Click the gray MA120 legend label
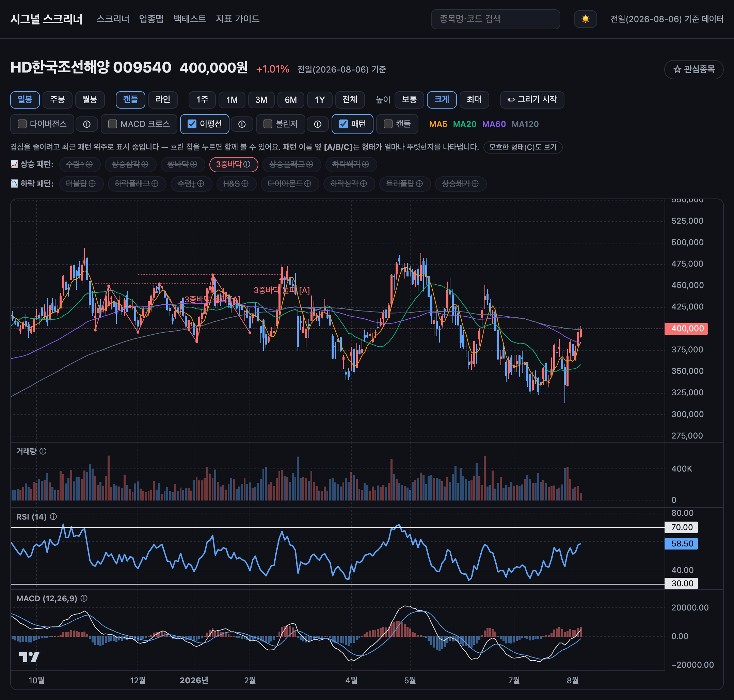The width and height of the screenshot is (734, 700). (525, 124)
